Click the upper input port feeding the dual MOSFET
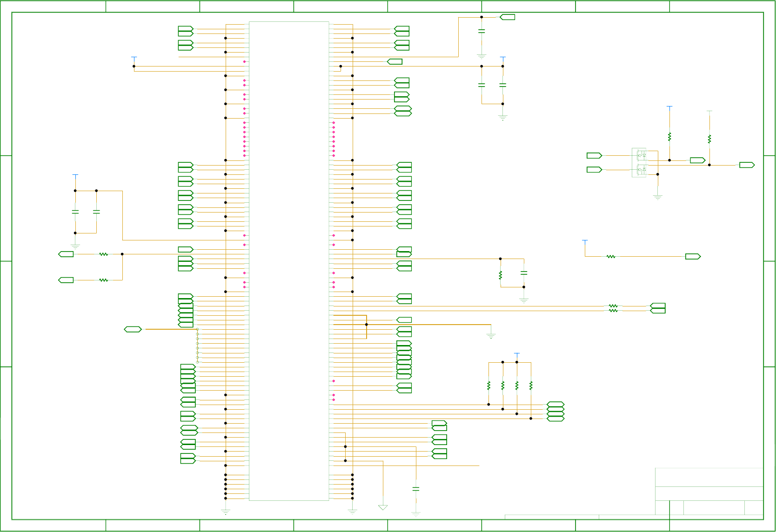The image size is (776, 532). click(x=595, y=156)
